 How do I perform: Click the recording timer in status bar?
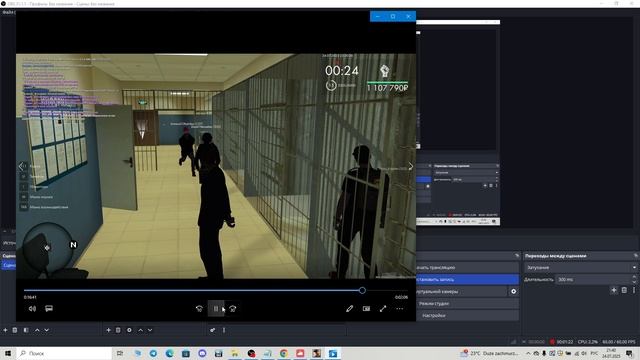565,342
